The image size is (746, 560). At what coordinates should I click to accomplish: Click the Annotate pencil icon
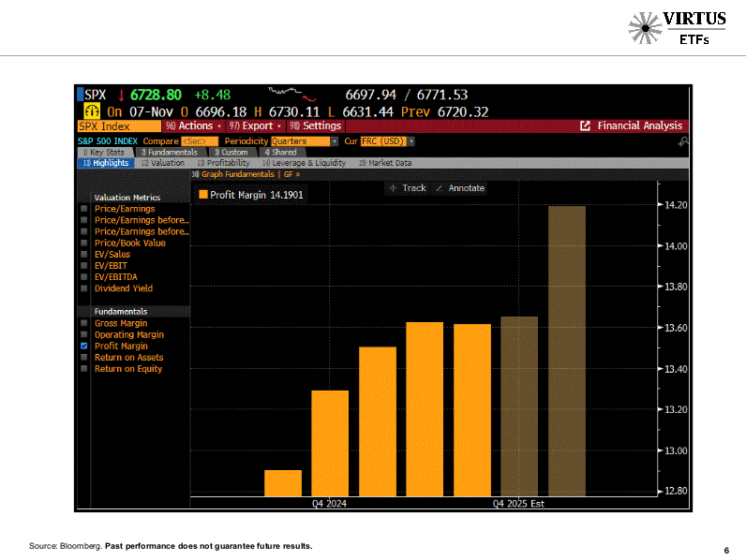coord(440,188)
